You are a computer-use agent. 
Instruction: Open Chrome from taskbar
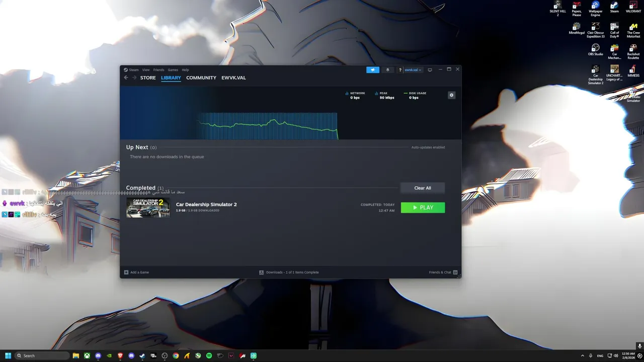(x=176, y=355)
